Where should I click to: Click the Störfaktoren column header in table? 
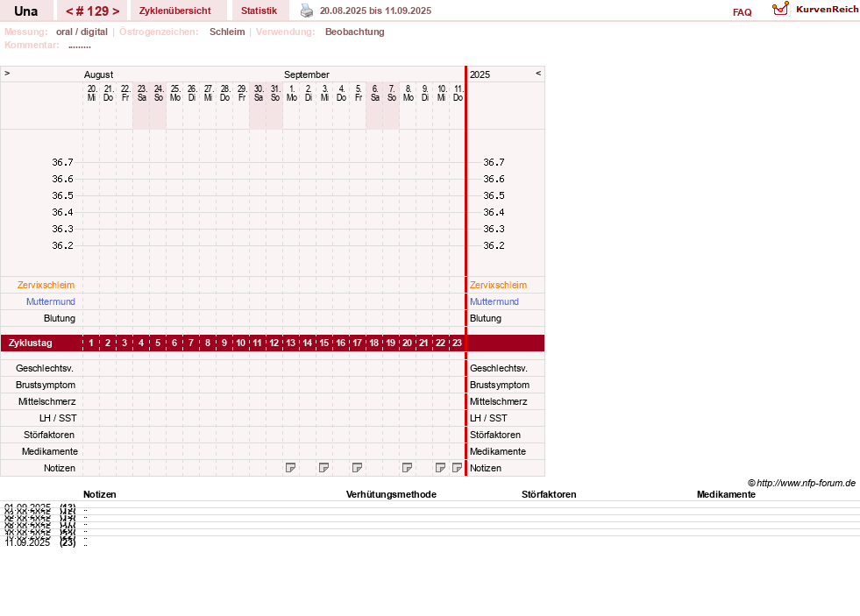click(549, 494)
